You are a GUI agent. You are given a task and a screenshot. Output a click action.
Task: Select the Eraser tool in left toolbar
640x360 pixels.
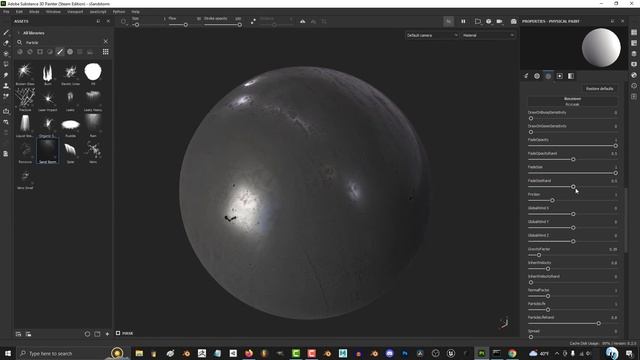coord(6,43)
